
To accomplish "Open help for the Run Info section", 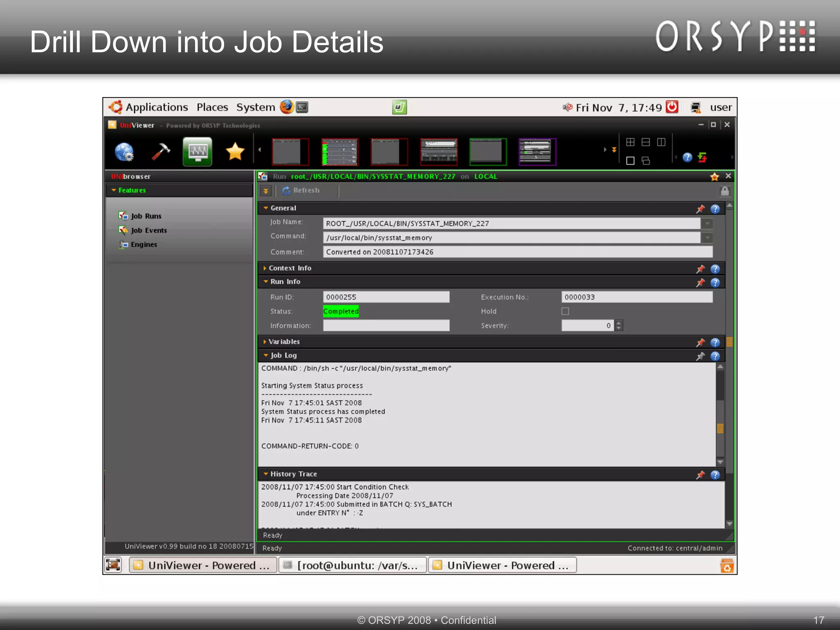I will click(715, 283).
